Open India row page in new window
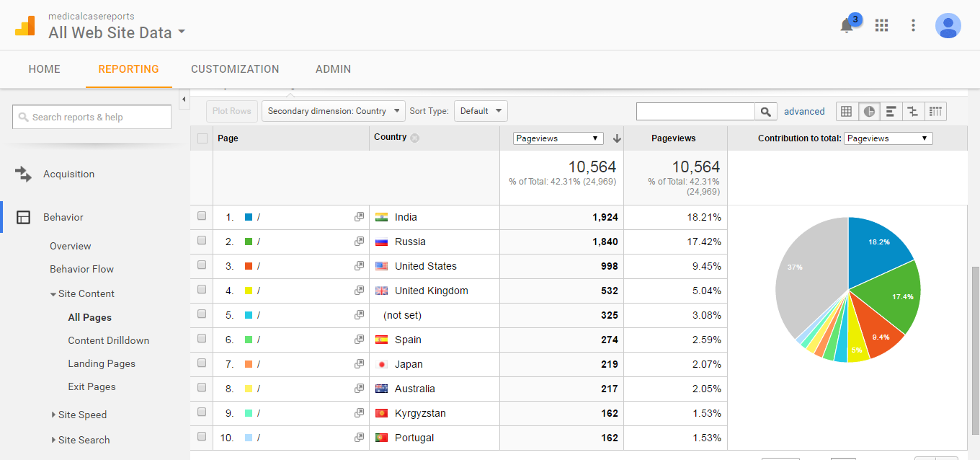The width and height of the screenshot is (980, 460). pyautogui.click(x=359, y=217)
